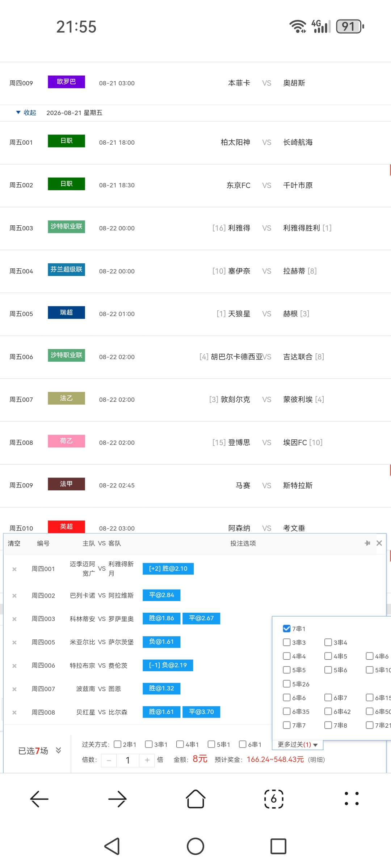Select the 欧罗巴 league tag

(x=66, y=82)
